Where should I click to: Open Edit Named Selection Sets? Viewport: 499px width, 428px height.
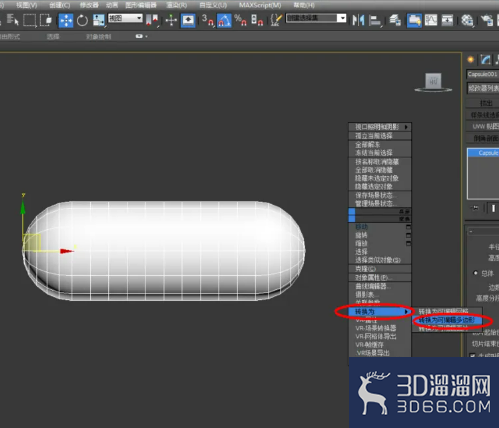click(276, 20)
